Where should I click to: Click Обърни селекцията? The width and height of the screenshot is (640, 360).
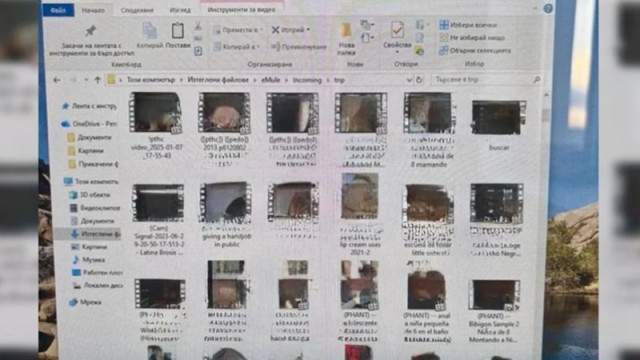tap(475, 51)
